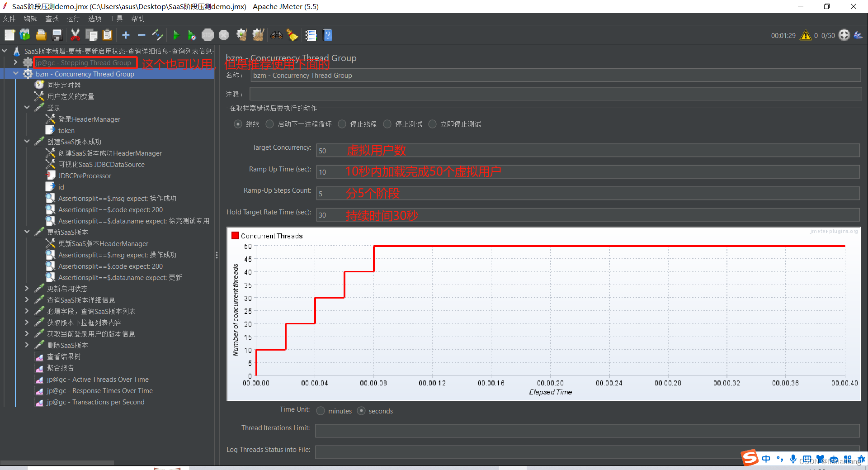Click the Ramp-Up Steps Count field
Viewport: 868px width, 470px height.
point(588,194)
